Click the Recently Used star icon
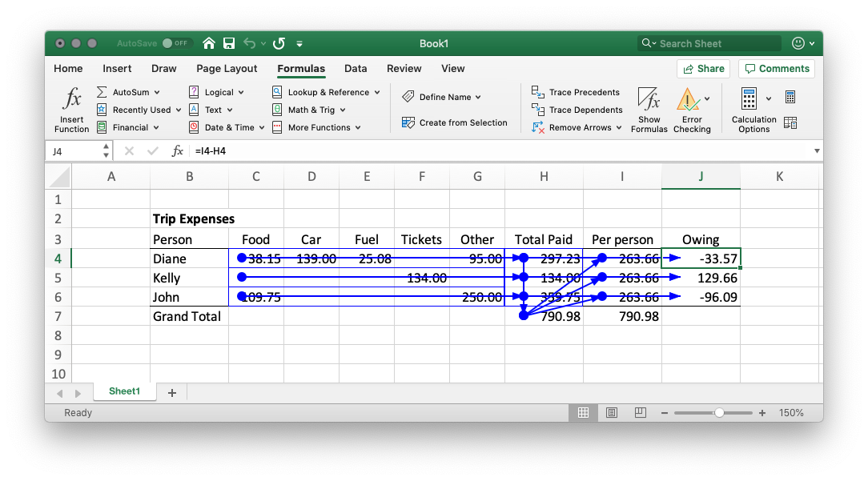Screen dimensions: 868x481 (102, 110)
